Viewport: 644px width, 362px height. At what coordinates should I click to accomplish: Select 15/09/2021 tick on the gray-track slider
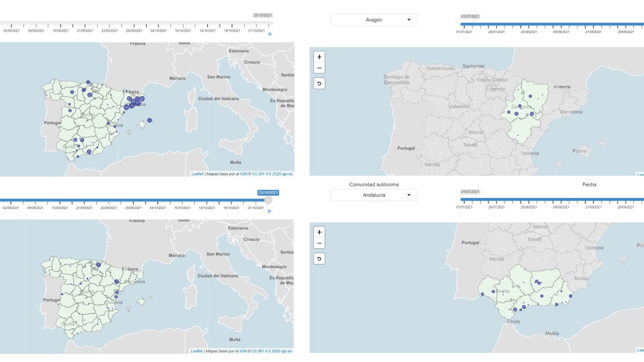(60, 31)
